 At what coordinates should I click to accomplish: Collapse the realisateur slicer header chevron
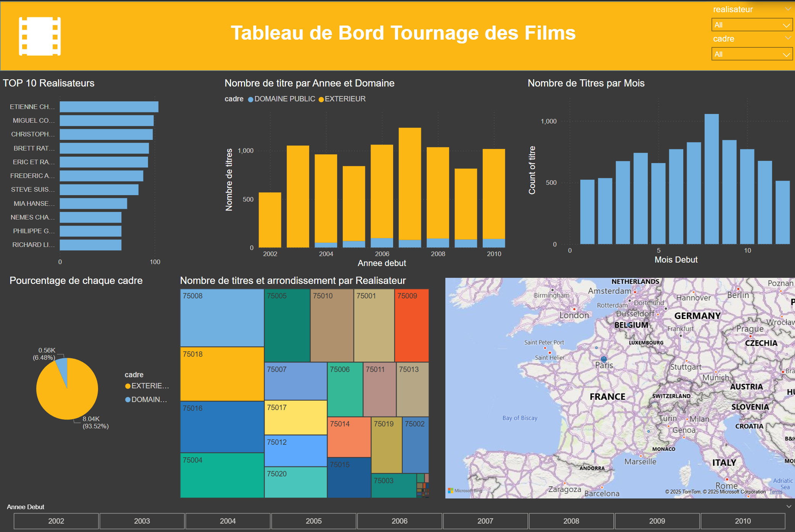tap(788, 9)
